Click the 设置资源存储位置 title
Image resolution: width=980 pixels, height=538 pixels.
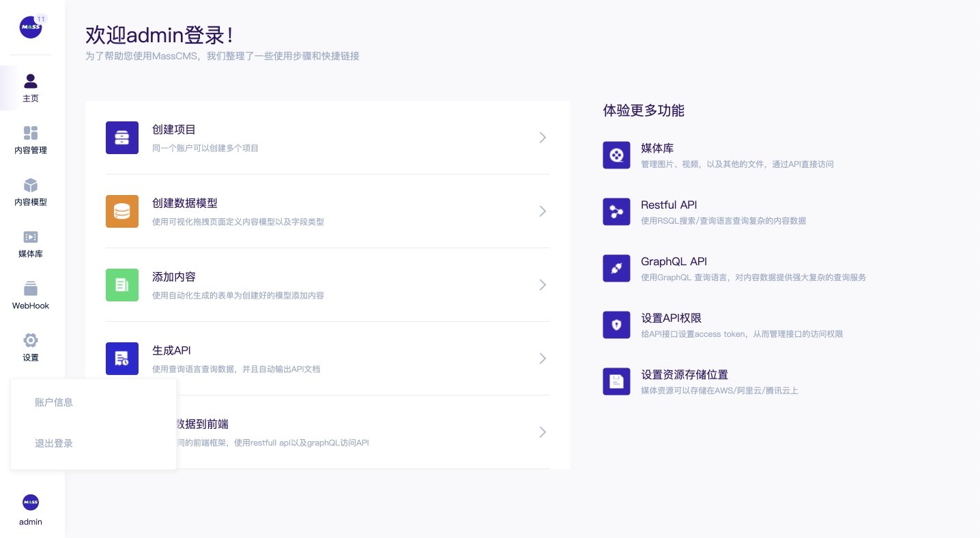684,375
